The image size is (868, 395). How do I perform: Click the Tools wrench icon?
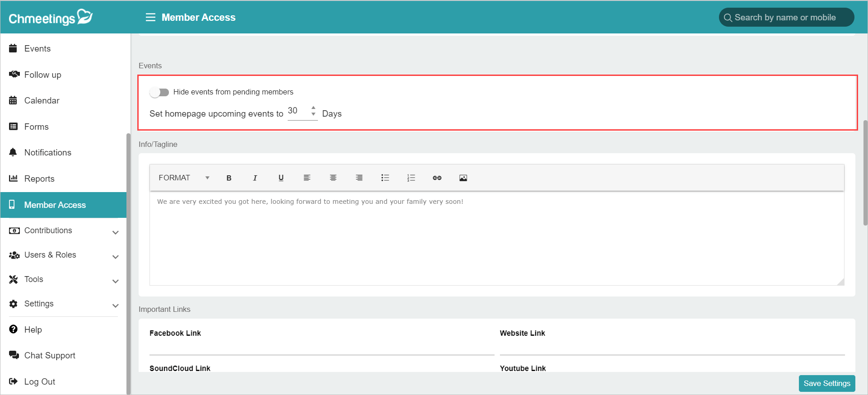[14, 279]
